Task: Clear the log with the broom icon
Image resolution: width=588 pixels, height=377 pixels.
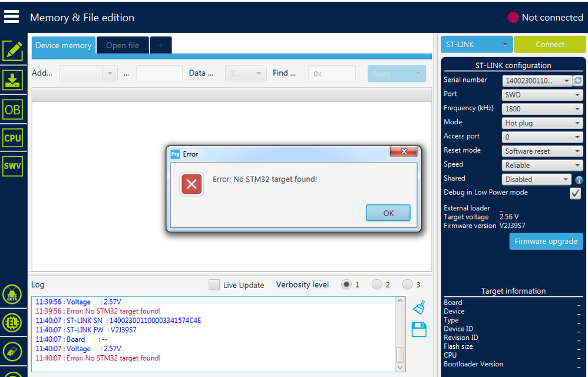Action: 419,307
